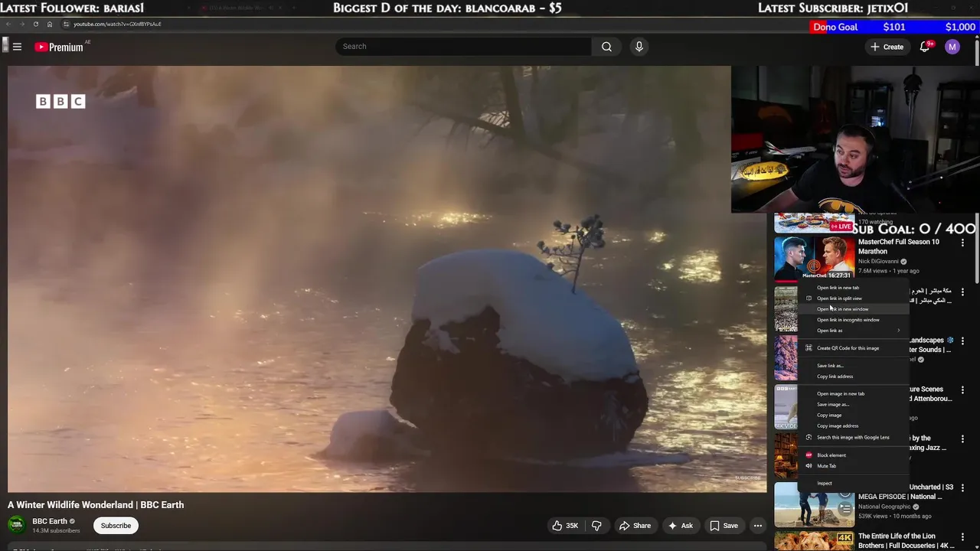Open National Geographic channel link
The image size is (980, 551).
[x=884, y=507]
